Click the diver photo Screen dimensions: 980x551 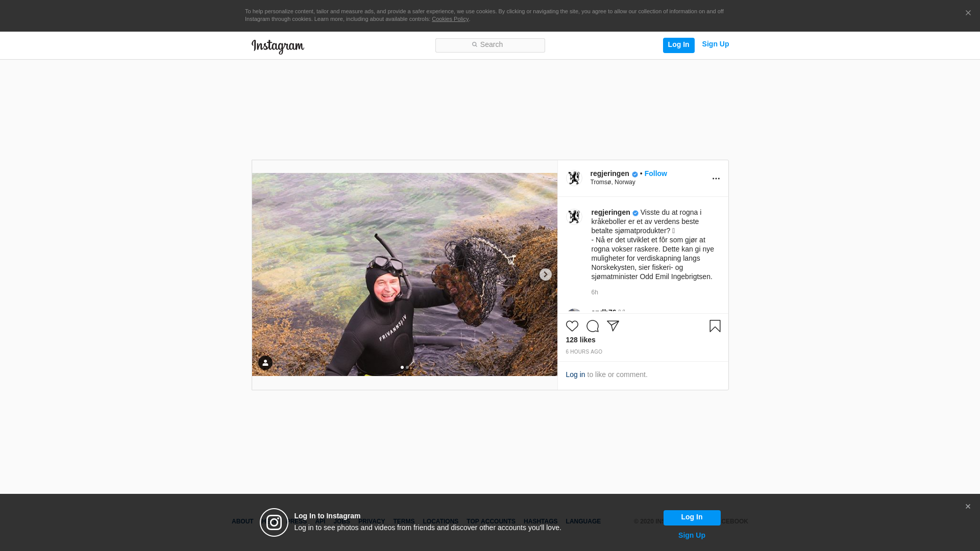point(404,274)
